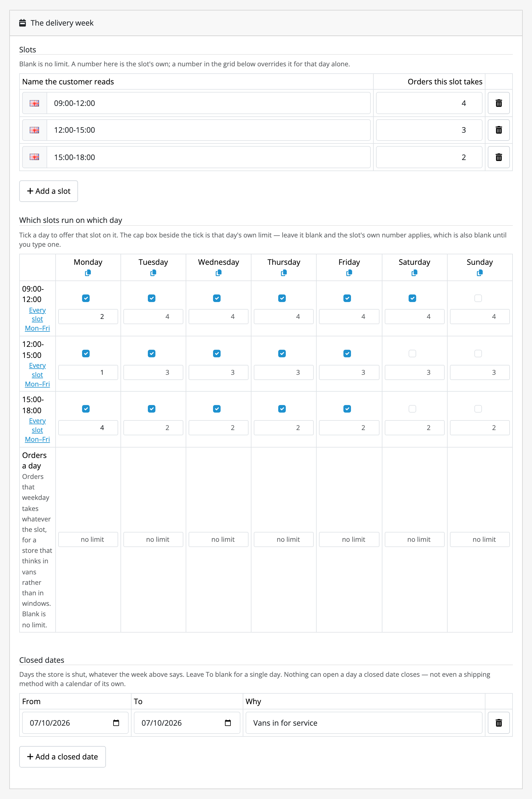Image resolution: width=532 pixels, height=799 pixels.
Task: Click the flag icon on the 15:00-18:00 row
Action: coord(34,157)
